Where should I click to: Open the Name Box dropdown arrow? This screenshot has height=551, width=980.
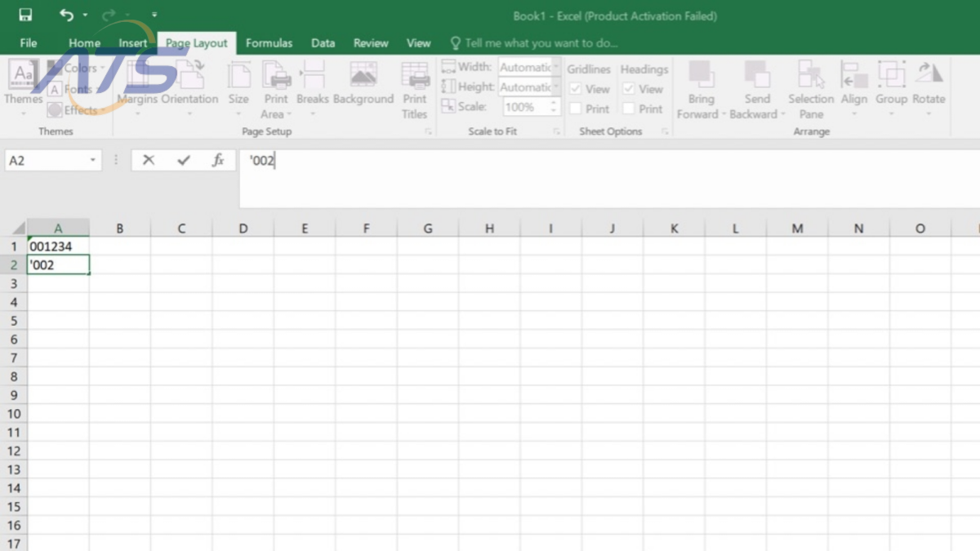(x=93, y=161)
